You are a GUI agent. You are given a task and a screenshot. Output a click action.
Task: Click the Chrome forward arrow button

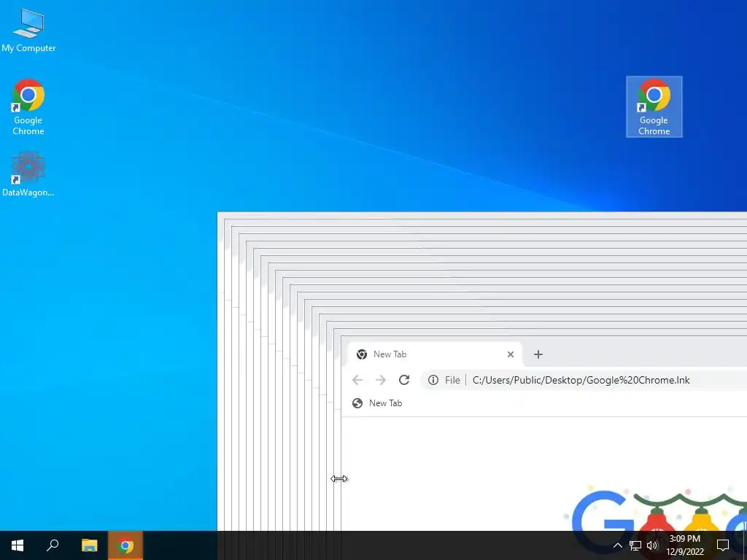point(381,380)
